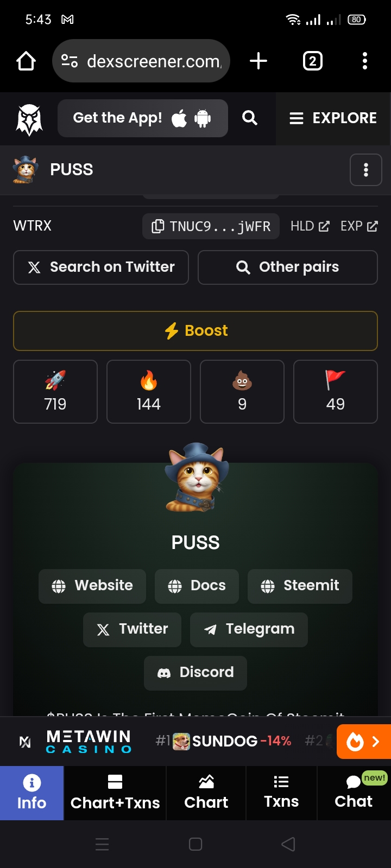Open a new browser tab with plus

pyautogui.click(x=258, y=61)
